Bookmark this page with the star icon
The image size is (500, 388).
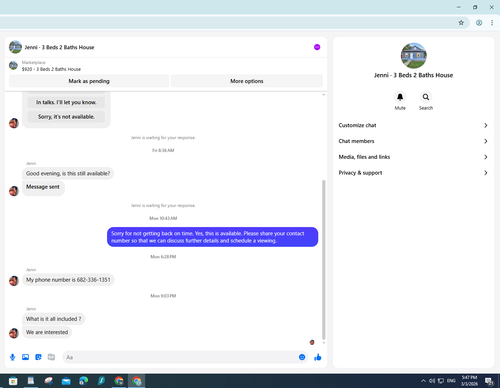coord(461,23)
